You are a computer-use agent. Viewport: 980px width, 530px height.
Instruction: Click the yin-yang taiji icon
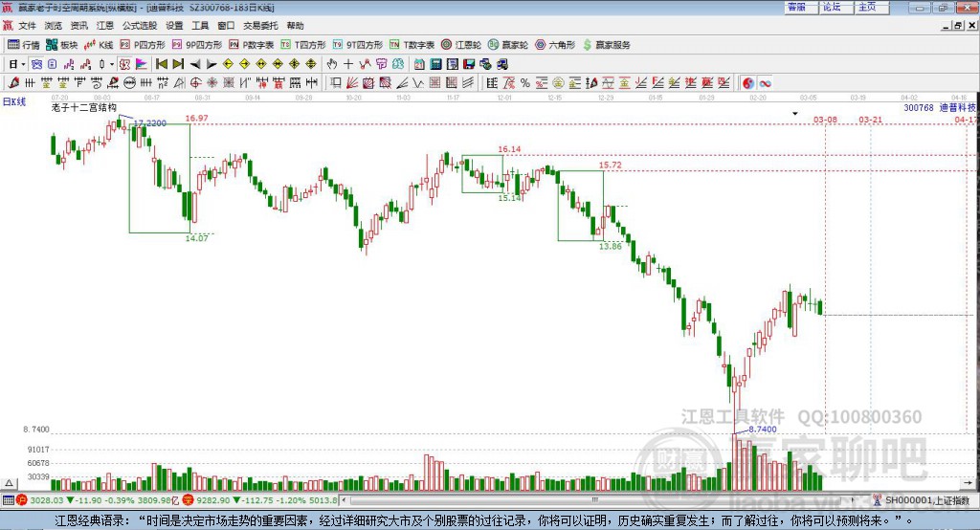[748, 83]
